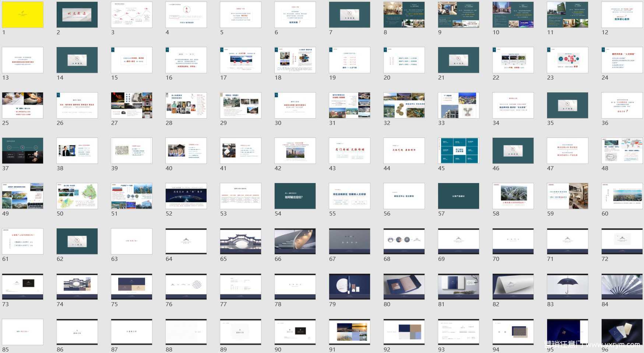Select slide 37 with dark timeline
644x353 pixels.
point(22,151)
